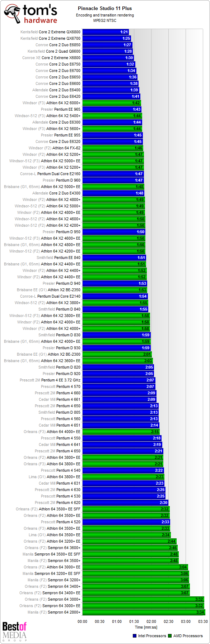210x644 pixels.
Task: Select 'Prescott 2M Pentium 4 EE 3.72 GHz' label
Action: [50, 380]
